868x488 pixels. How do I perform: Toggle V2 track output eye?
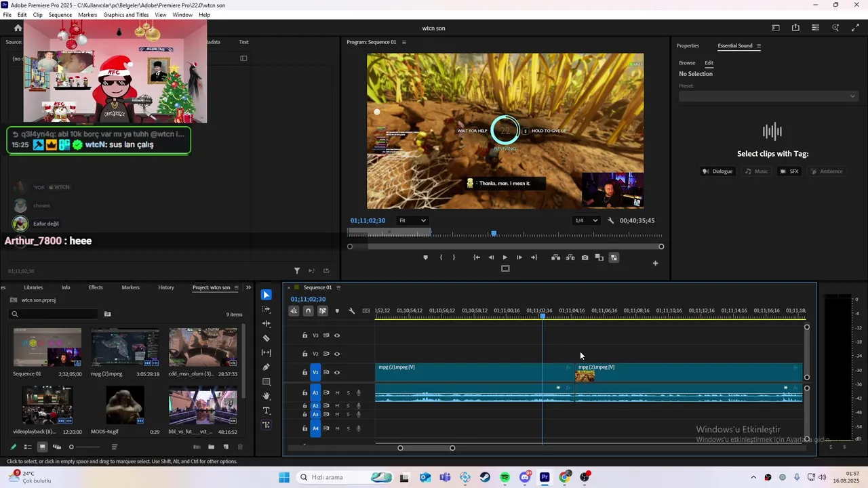337,354
